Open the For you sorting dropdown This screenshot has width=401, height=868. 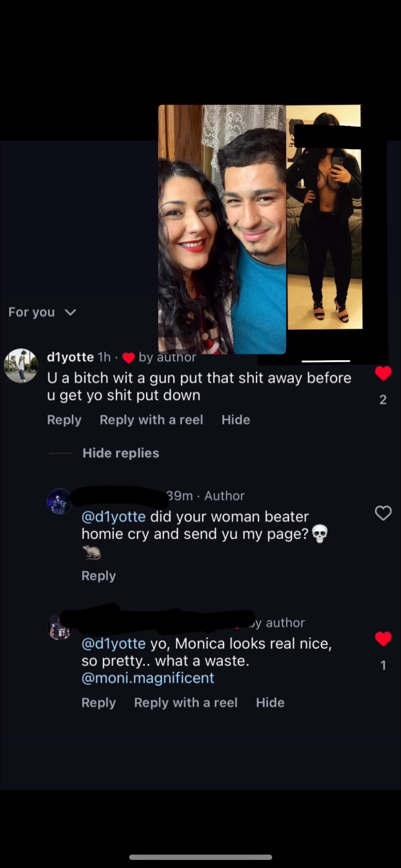42,312
